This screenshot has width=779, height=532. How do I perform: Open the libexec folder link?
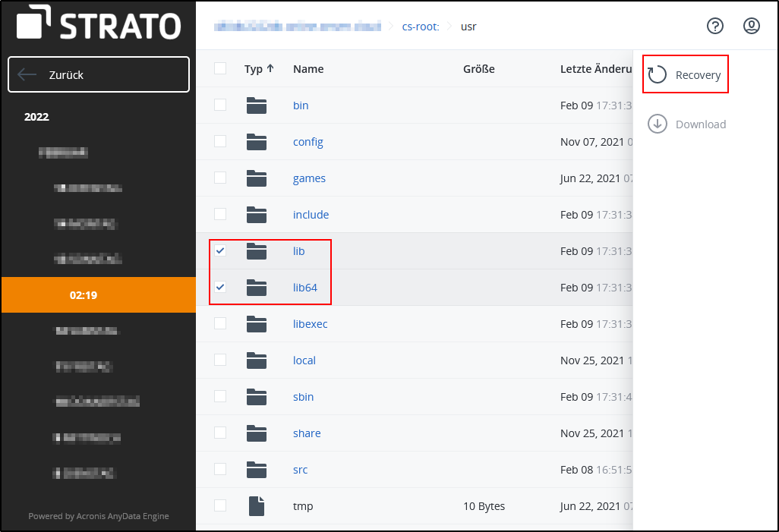point(310,324)
